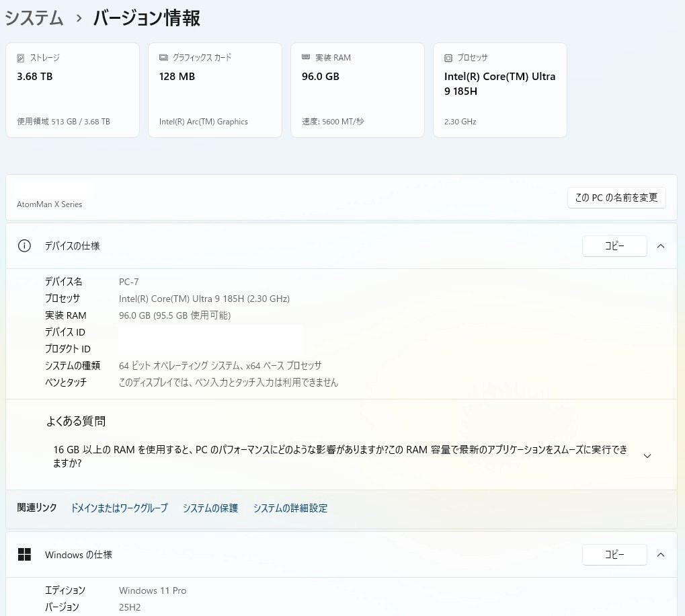This screenshot has width=685, height=616.
Task: Copy device specifications with コピー button
Action: [614, 246]
